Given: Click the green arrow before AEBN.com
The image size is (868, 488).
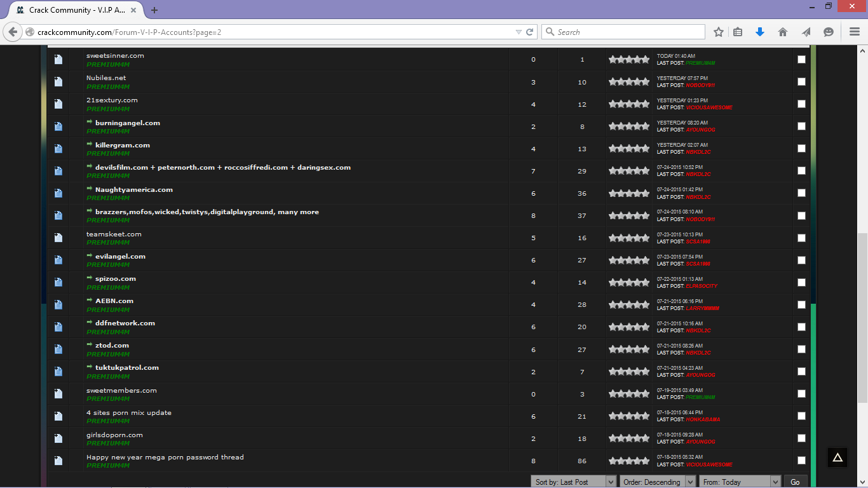Looking at the screenshot, I should (x=90, y=300).
